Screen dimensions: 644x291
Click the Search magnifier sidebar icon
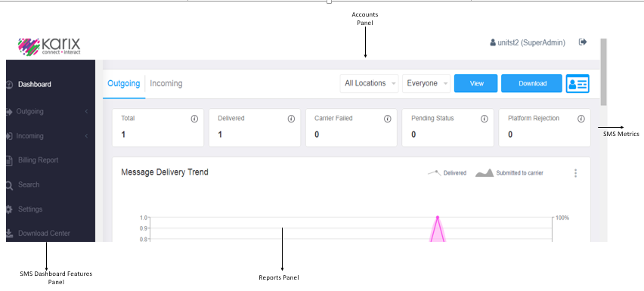pyautogui.click(x=9, y=185)
